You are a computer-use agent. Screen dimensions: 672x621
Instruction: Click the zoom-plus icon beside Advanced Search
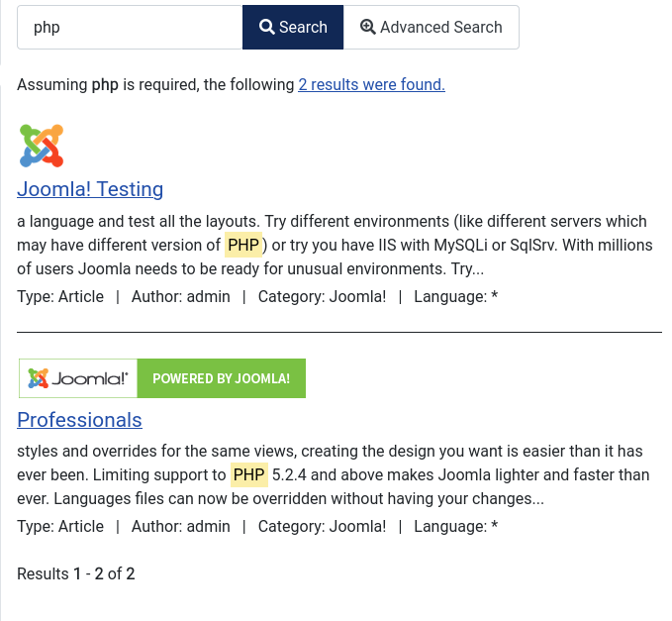(x=368, y=28)
